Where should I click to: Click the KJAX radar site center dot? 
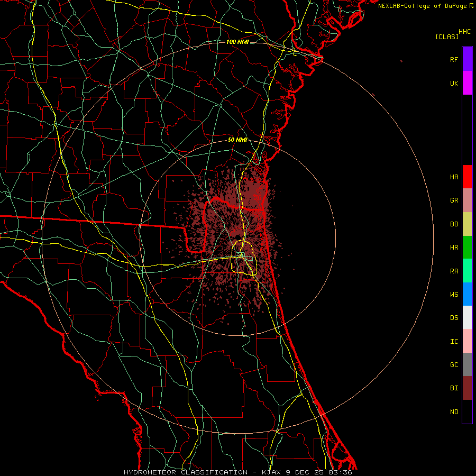(x=237, y=237)
